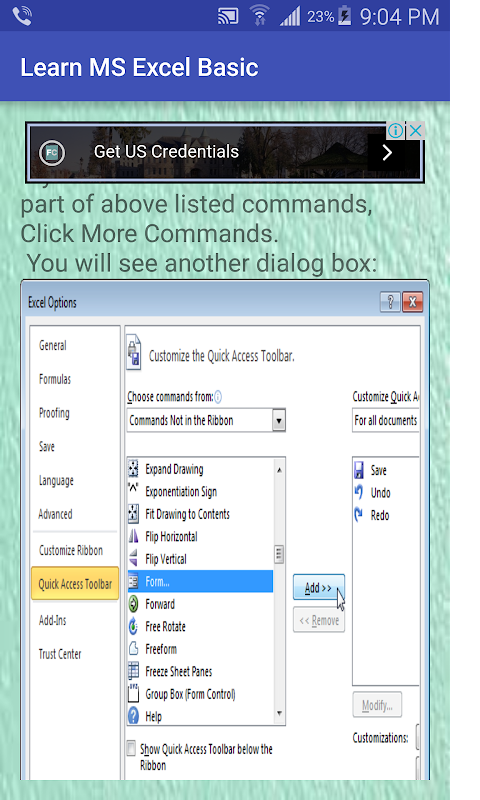Screen dimensions: 480x800
Task: Select 'Exponentiation Sign' in the commands list
Action: (200, 491)
